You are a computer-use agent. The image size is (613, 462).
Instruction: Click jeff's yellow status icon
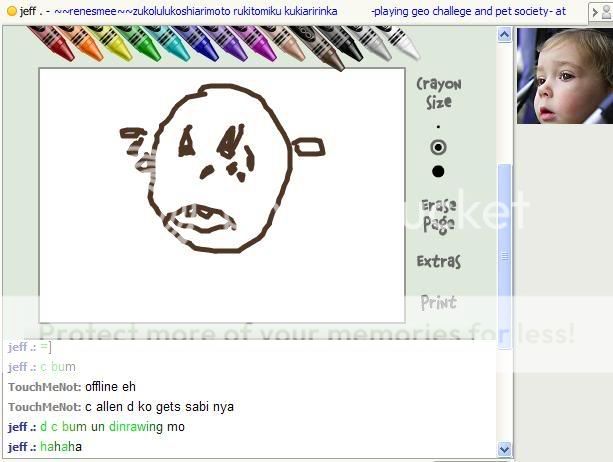(x=12, y=11)
